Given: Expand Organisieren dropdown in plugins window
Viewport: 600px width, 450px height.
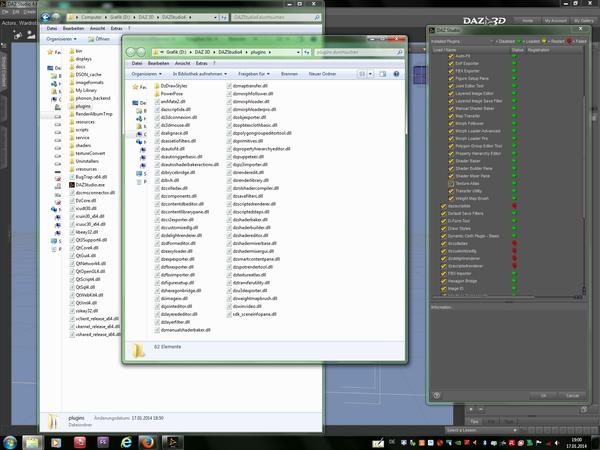Looking at the screenshot, I should coord(147,74).
